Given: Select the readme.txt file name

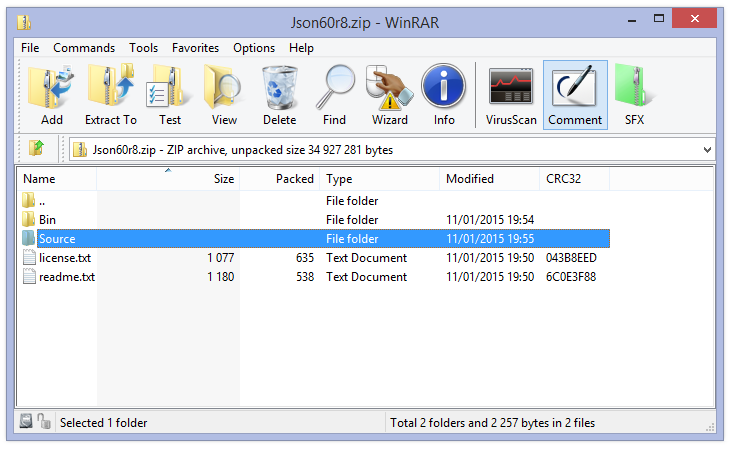Looking at the screenshot, I should 67,277.
